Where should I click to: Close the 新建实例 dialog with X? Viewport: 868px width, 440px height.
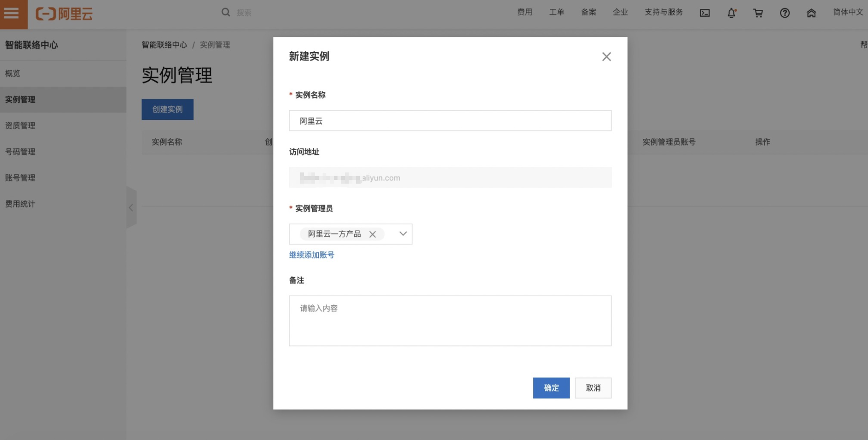pyautogui.click(x=606, y=57)
